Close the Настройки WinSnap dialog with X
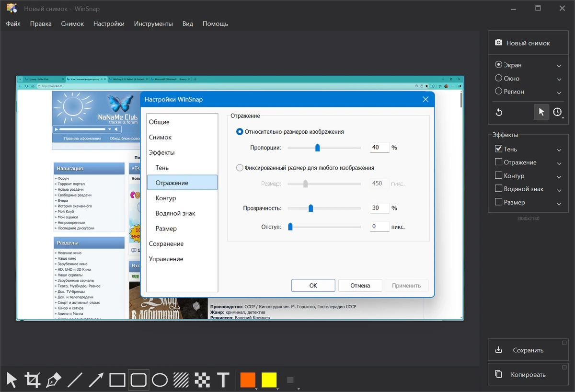 tap(425, 99)
